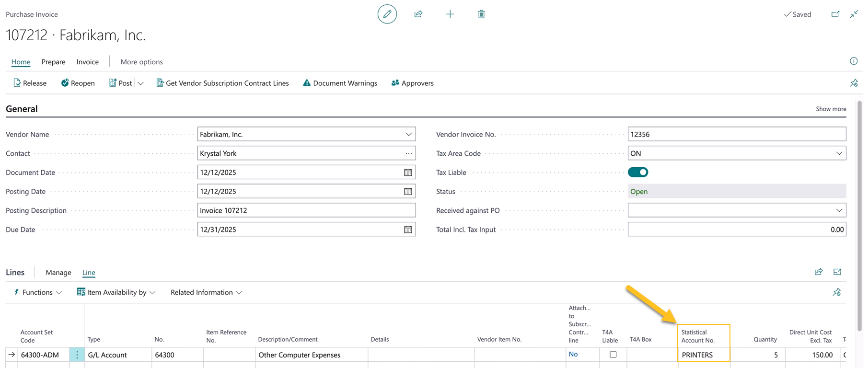868x368 pixels.
Task: Open Document Date calendar picker
Action: (408, 172)
